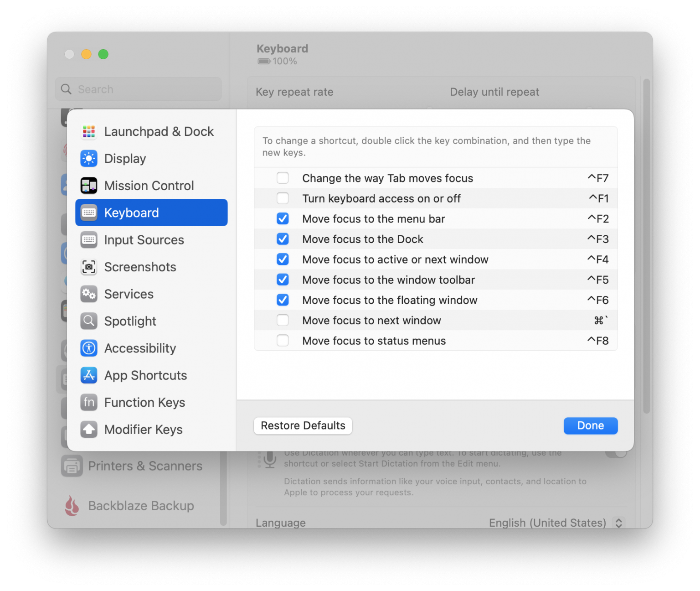
Task: Open Mission Control shortcuts
Action: pyautogui.click(x=149, y=186)
